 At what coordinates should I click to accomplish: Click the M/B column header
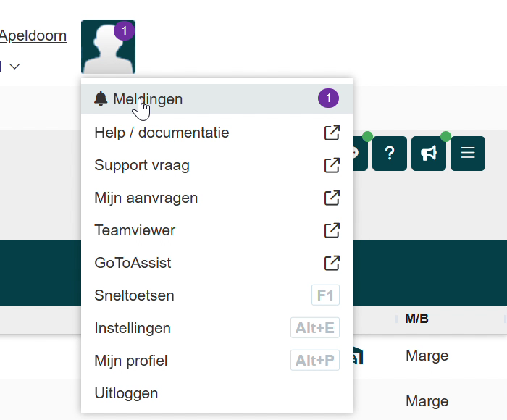click(x=416, y=319)
